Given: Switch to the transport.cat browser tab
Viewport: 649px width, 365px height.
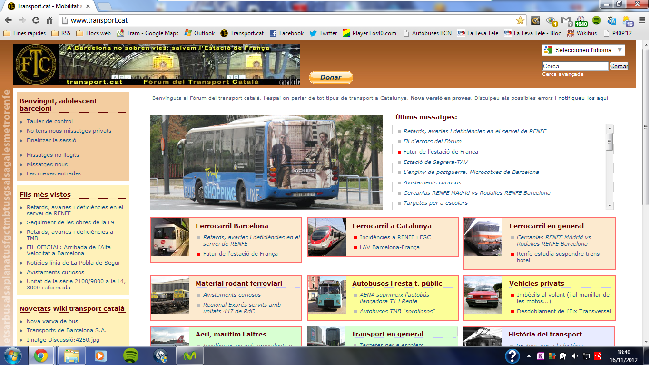Looking at the screenshot, I should 49,6.
